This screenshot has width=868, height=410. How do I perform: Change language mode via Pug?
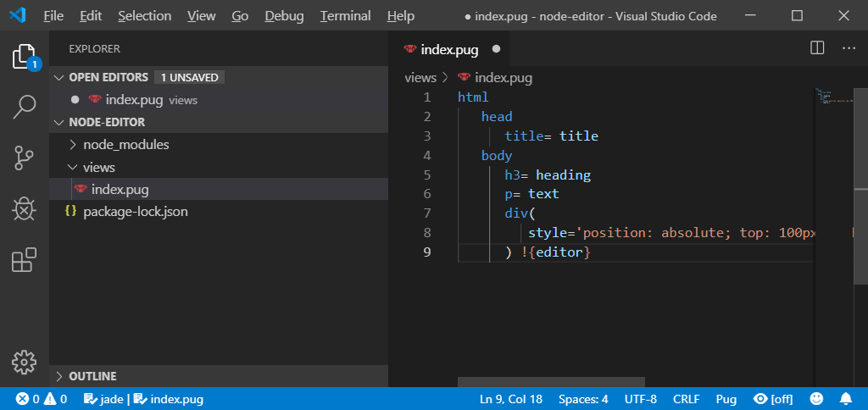(x=726, y=399)
